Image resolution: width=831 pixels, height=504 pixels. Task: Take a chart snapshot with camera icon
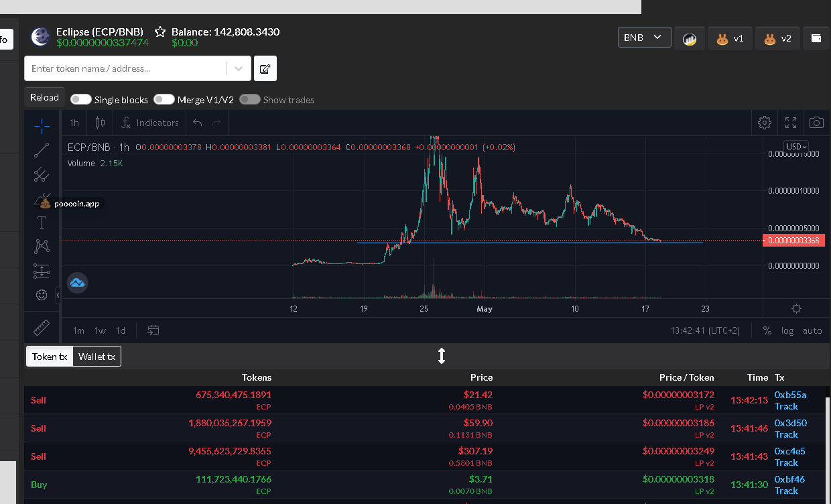click(816, 123)
